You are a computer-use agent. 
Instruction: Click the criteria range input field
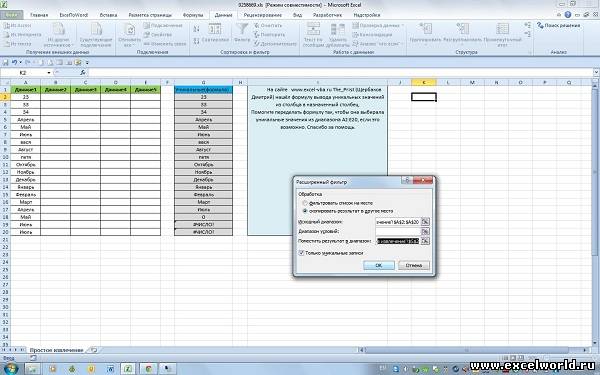pos(398,231)
